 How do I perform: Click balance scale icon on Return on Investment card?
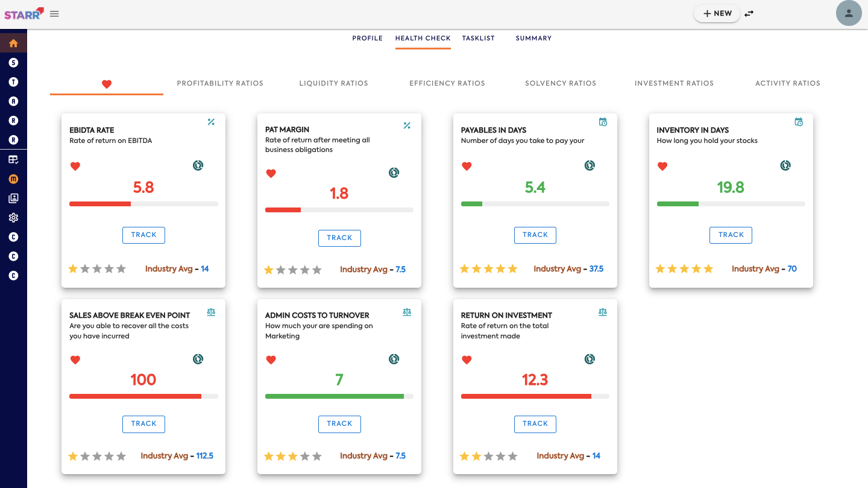click(603, 312)
